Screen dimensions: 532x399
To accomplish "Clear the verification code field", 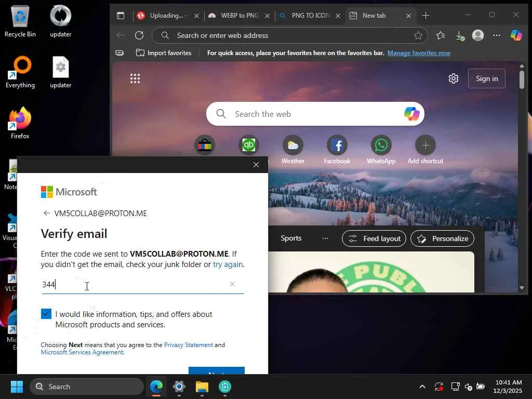I will [232, 284].
